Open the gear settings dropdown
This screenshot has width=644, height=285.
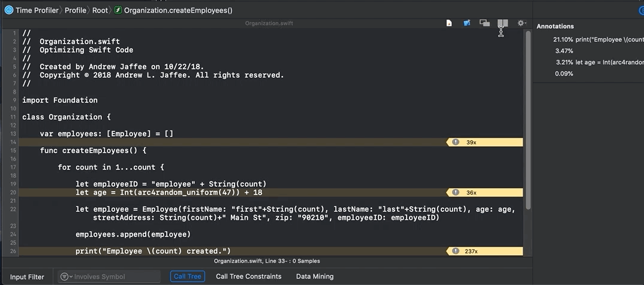[x=522, y=23]
